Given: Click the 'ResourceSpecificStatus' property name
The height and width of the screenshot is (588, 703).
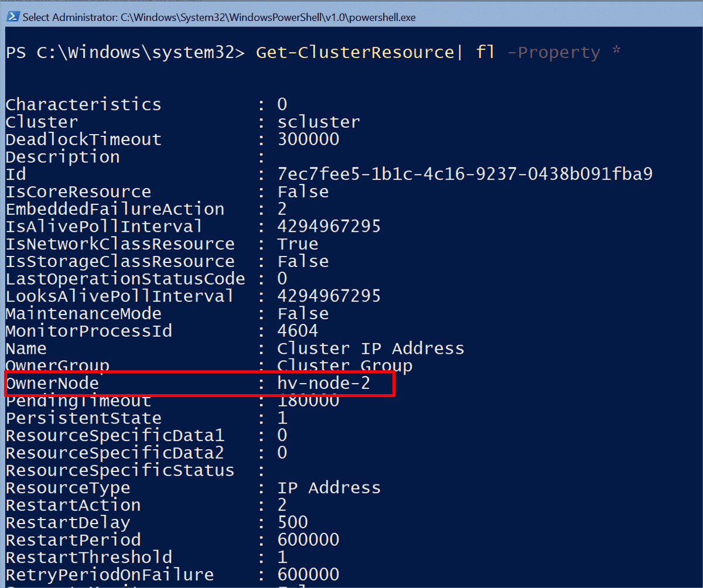Looking at the screenshot, I should tap(120, 470).
